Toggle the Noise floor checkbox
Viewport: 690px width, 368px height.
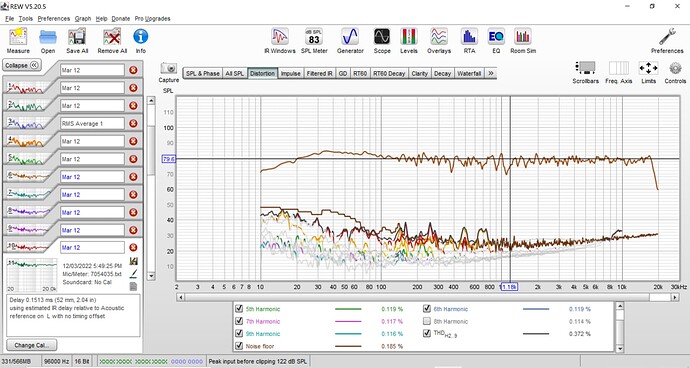click(239, 346)
